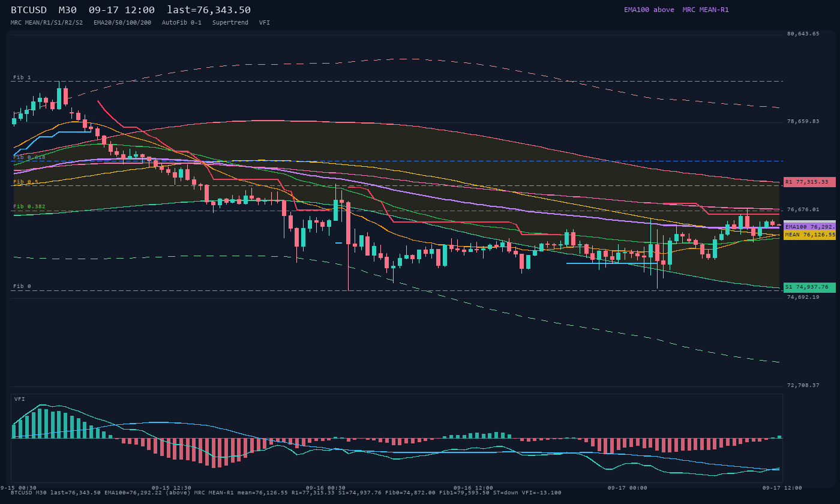Select the MRC MEAN/R1/S1/R2/S2 legend entry
This screenshot has width=840, height=504.
pos(47,22)
